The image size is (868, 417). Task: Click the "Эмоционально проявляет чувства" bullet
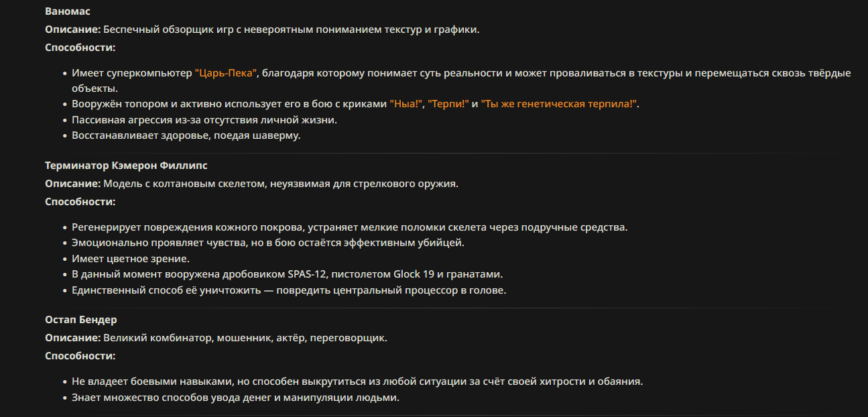(268, 243)
